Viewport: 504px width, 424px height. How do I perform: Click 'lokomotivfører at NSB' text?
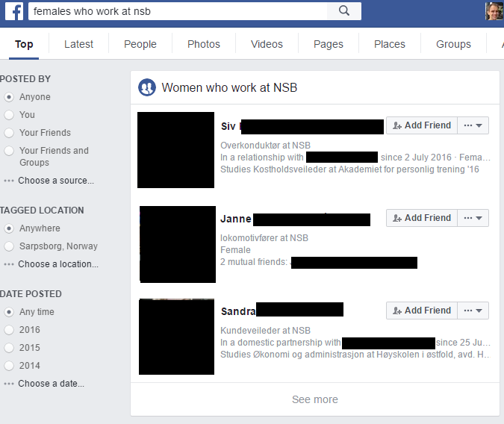264,238
